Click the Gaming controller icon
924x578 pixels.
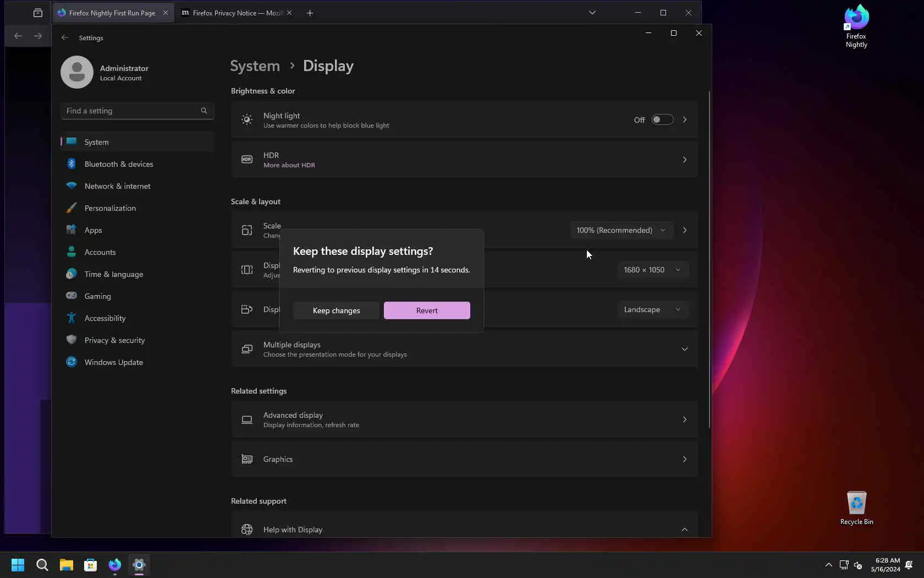tap(71, 296)
